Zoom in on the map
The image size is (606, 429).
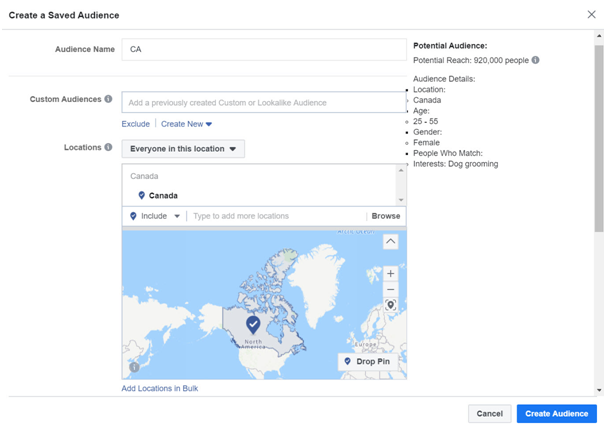(390, 274)
